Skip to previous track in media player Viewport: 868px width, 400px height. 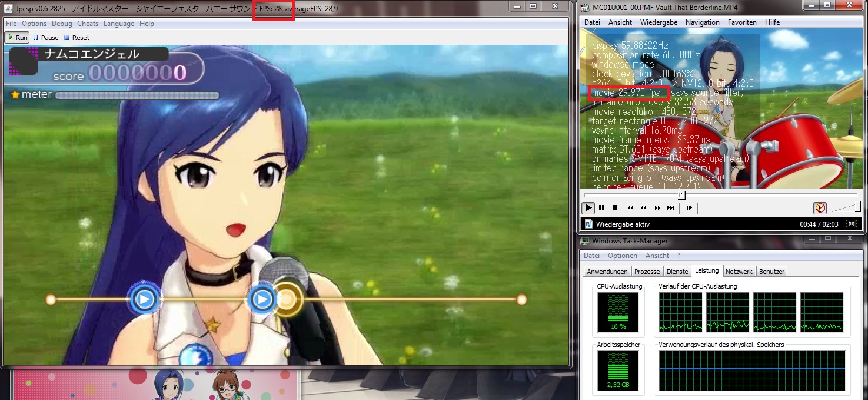coord(630,208)
